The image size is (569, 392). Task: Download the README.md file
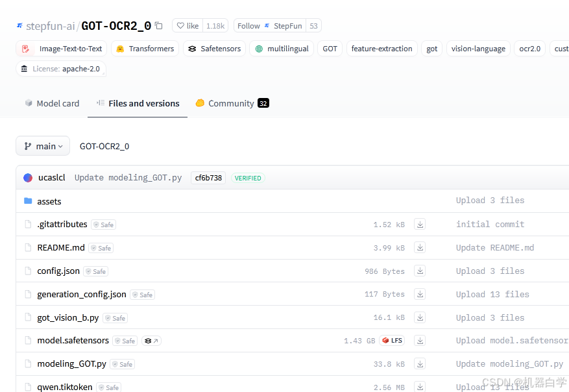420,247
